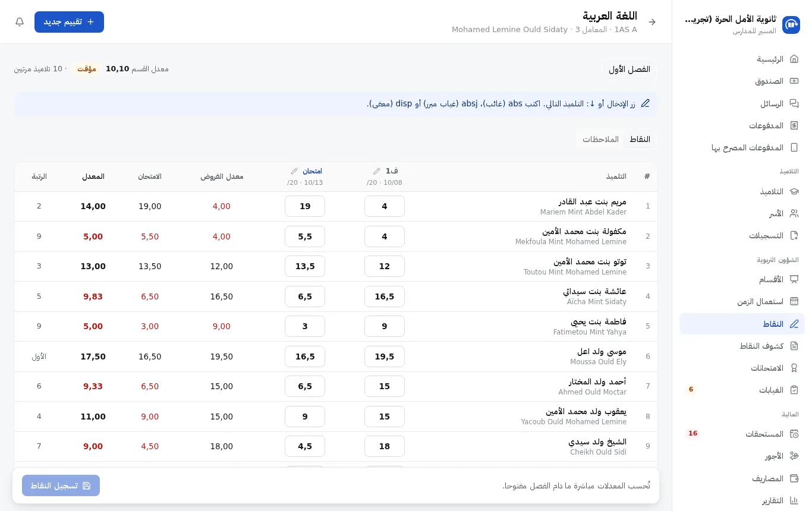This screenshot has width=812, height=511.
Task: Open الرئيسية home icon in sidebar
Action: (x=794, y=59)
